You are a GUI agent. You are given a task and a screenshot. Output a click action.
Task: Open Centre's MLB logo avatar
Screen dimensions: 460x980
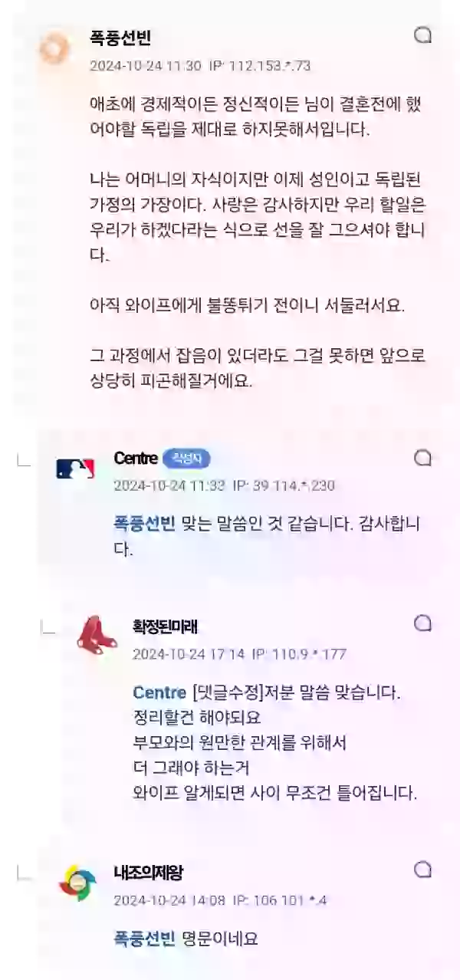[75, 469]
